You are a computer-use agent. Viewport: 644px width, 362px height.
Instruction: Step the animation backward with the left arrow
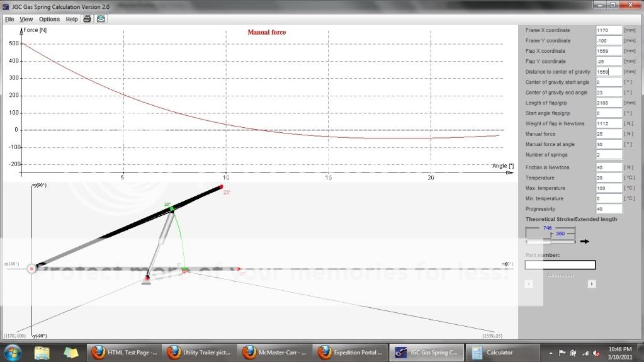529,284
